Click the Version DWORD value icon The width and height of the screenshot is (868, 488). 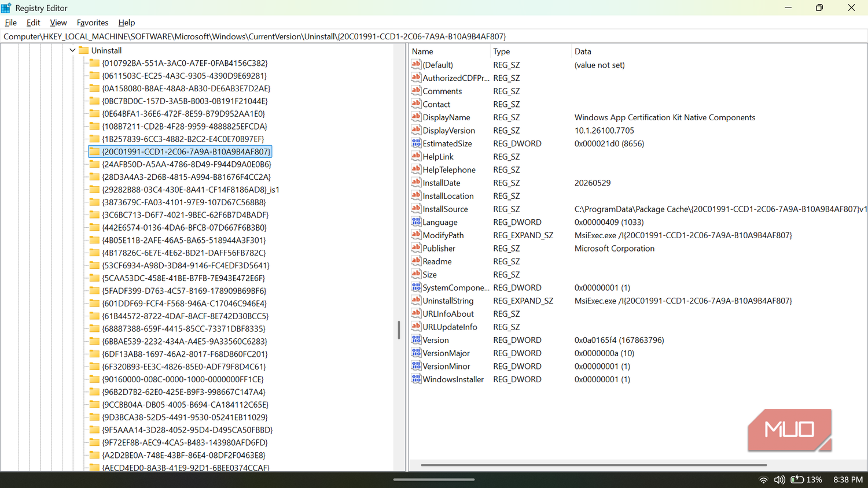tap(416, 339)
